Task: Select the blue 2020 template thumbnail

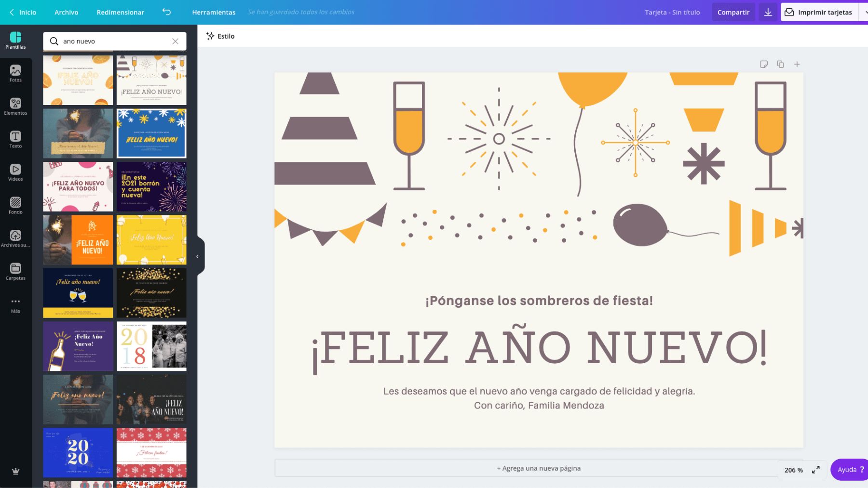Action: click(x=78, y=452)
